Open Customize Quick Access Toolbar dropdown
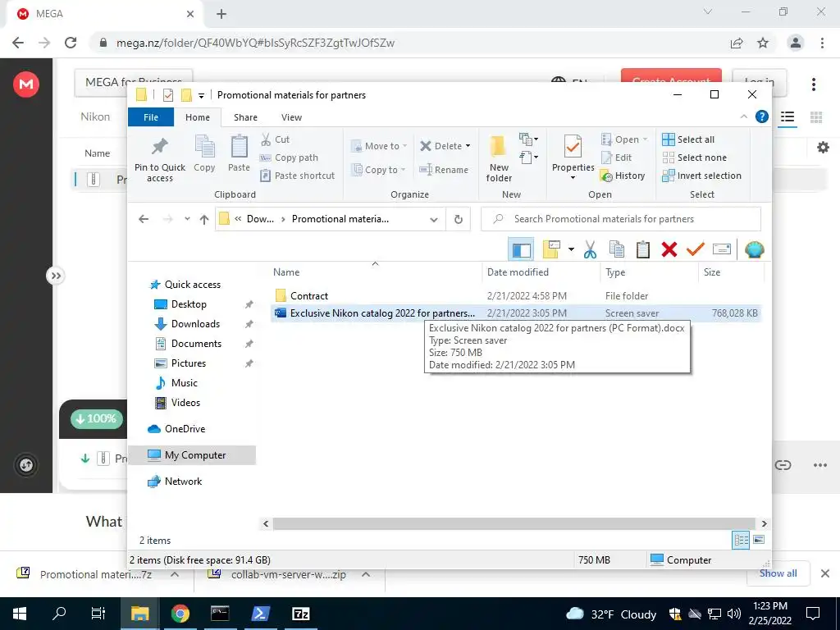Image resolution: width=840 pixels, height=630 pixels. pyautogui.click(x=202, y=96)
